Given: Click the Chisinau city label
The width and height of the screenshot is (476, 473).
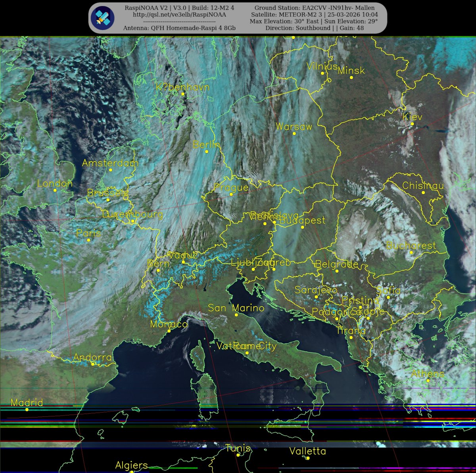Looking at the screenshot, I should 423,186.
